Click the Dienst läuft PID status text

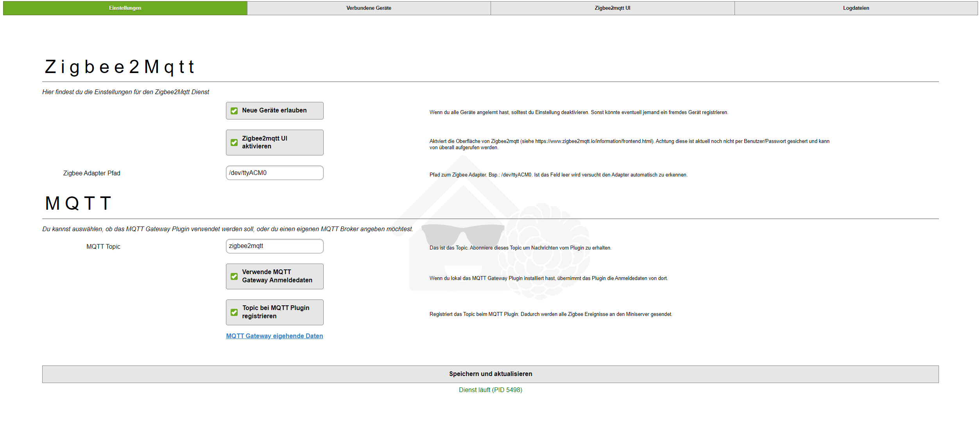pyautogui.click(x=490, y=390)
